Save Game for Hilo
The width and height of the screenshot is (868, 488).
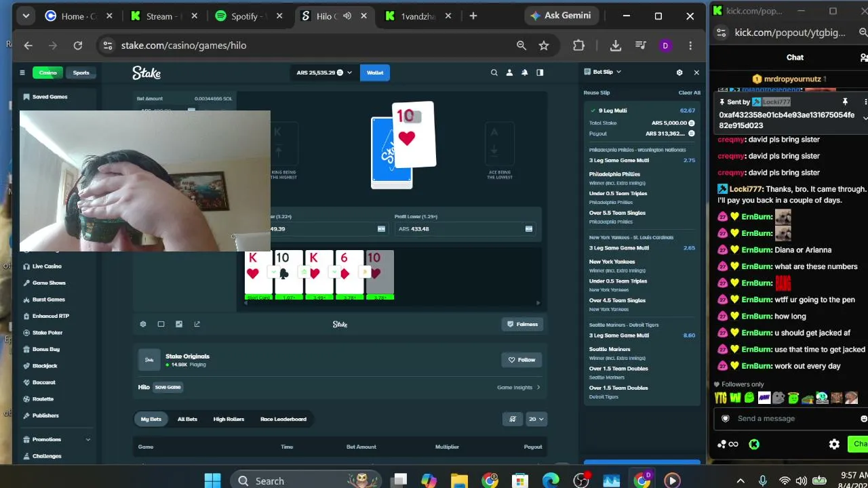pyautogui.click(x=167, y=387)
